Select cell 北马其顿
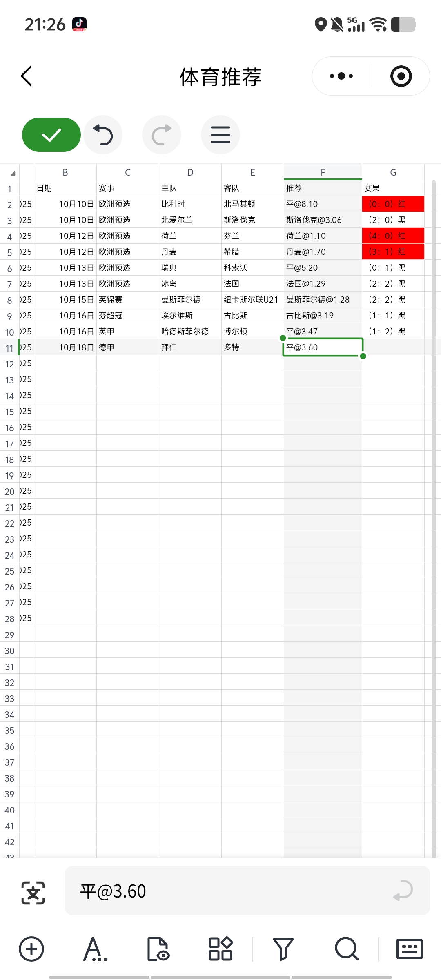Screen dimensions: 441x980 click(x=253, y=204)
